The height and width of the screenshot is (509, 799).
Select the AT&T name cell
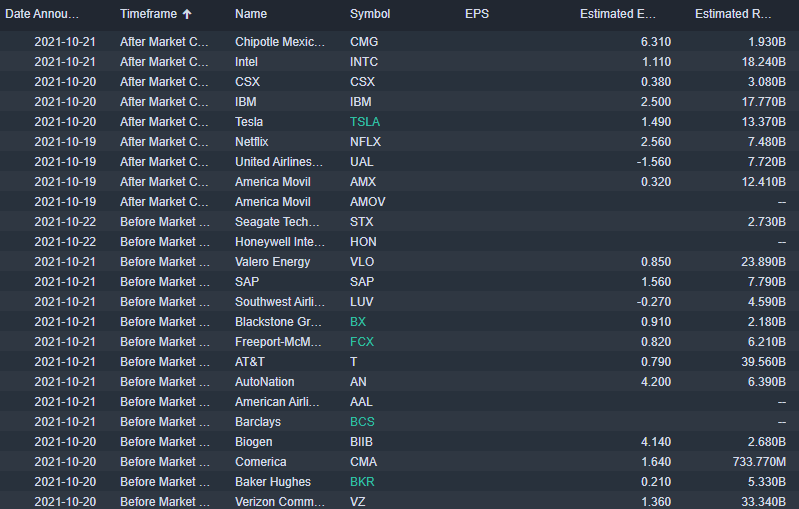(250, 362)
